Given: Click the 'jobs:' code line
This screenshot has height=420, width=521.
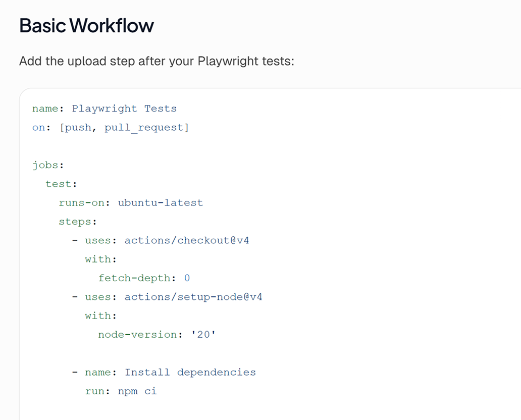Looking at the screenshot, I should coord(48,165).
